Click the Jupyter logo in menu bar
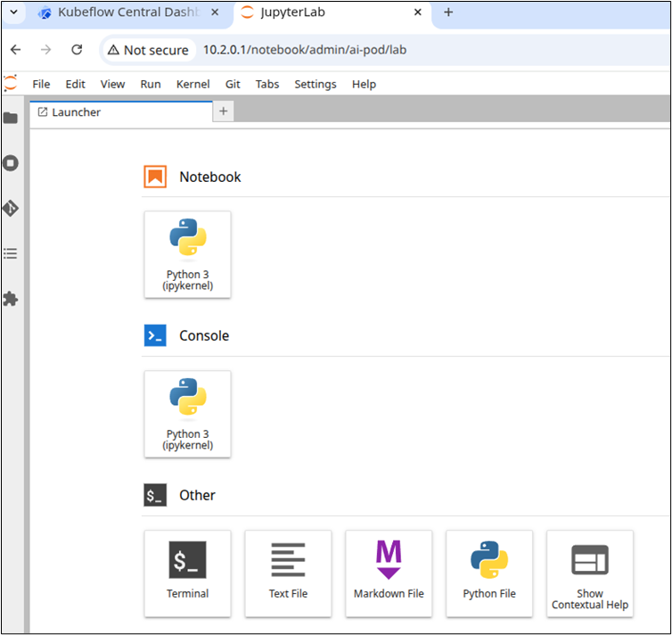 point(11,83)
